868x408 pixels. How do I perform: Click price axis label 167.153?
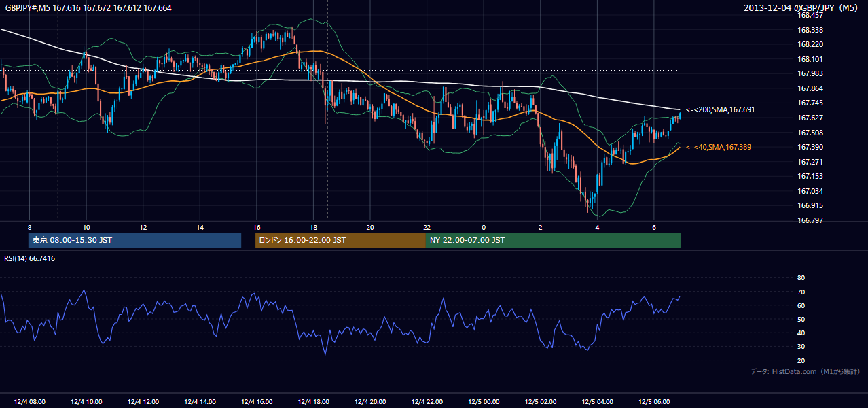pos(810,176)
